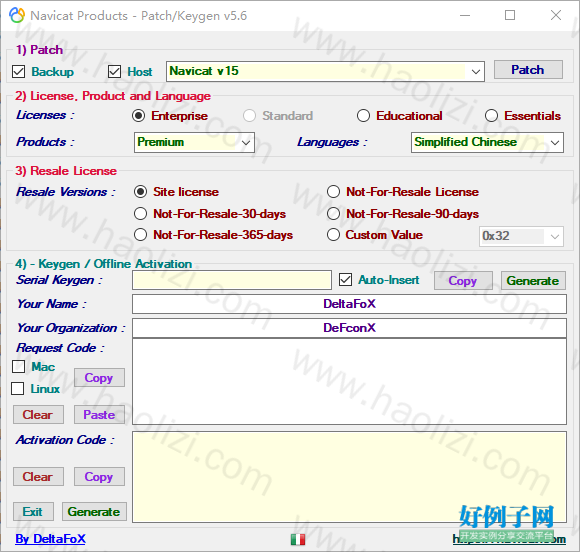The height and width of the screenshot is (552, 580).
Task: Click the Serial Keygen input field
Action: (232, 280)
